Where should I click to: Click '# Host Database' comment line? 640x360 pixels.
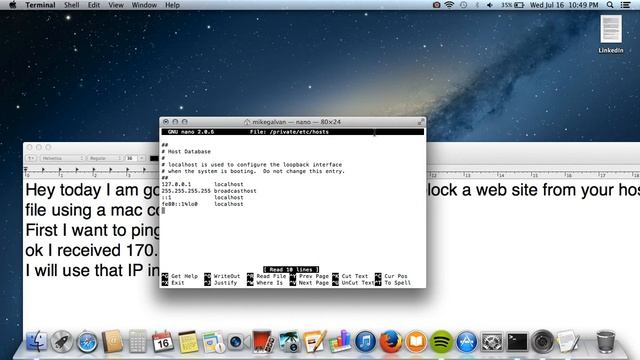(x=186, y=151)
